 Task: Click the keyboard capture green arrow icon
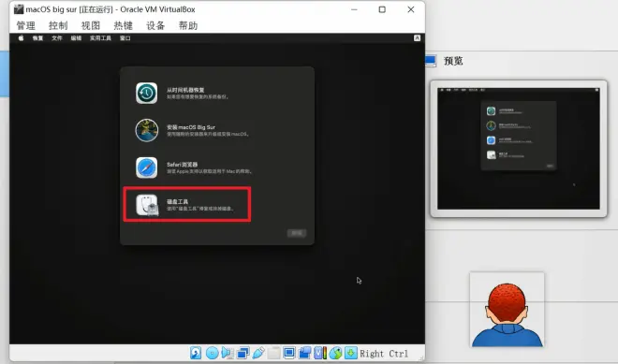(351, 353)
